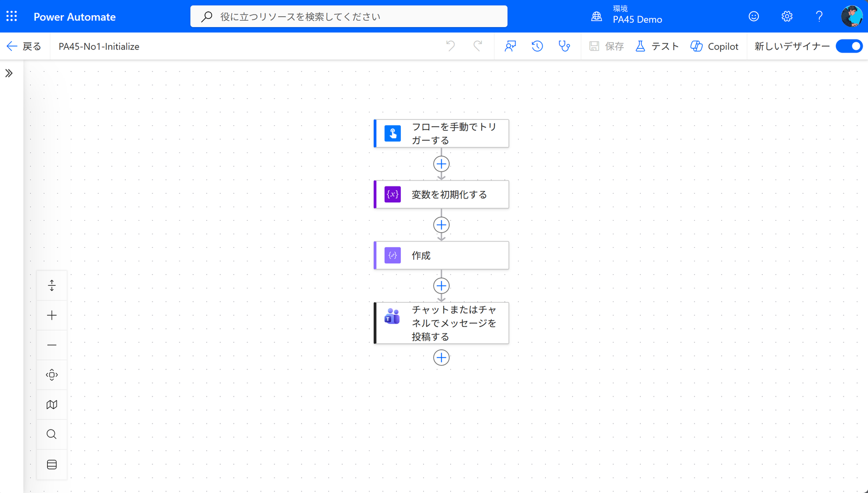Click the 保存 save button
Viewport: 868px width, 493px height.
607,47
